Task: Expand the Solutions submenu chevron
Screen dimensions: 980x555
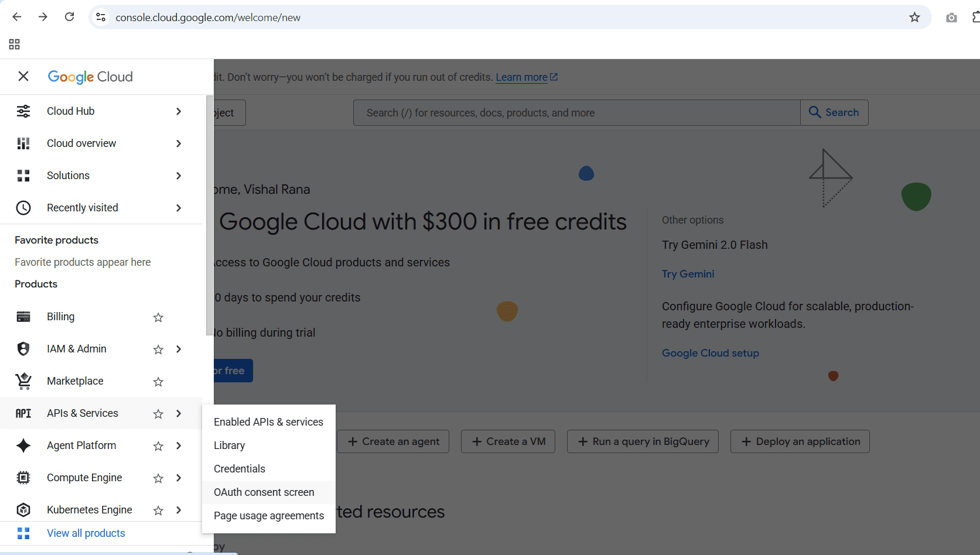Action: pos(179,176)
